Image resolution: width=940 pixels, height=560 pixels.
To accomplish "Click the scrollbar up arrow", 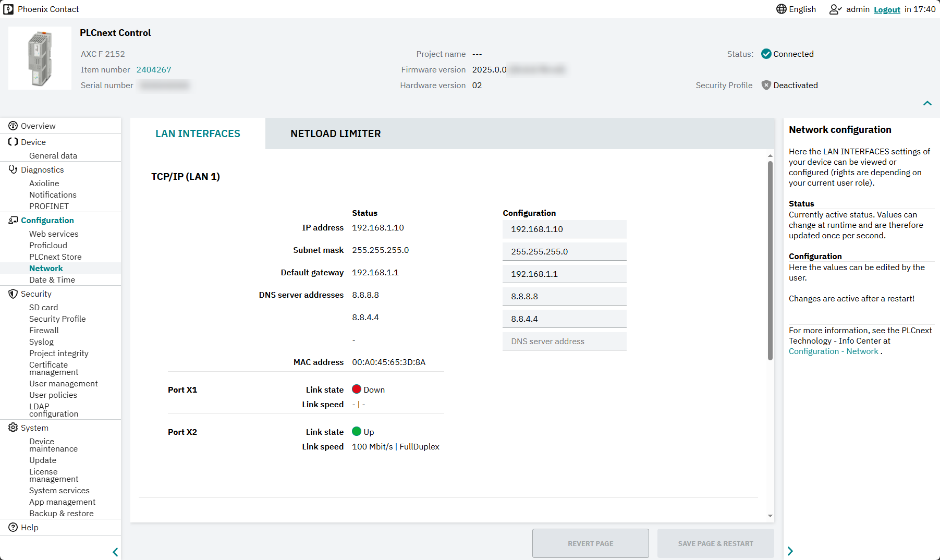I will (x=770, y=155).
